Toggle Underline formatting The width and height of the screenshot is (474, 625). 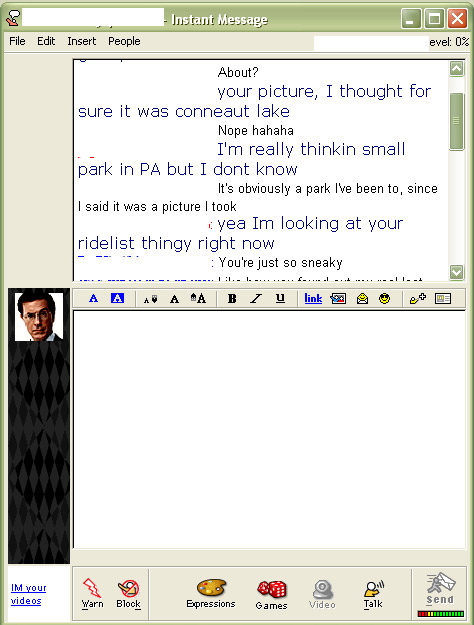coord(280,298)
